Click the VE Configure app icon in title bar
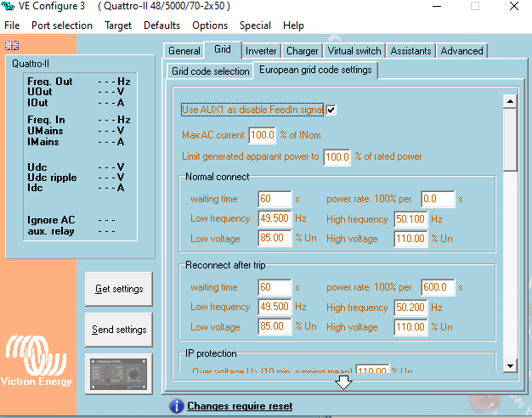Viewport: 532px width, 418px height. click(8, 6)
